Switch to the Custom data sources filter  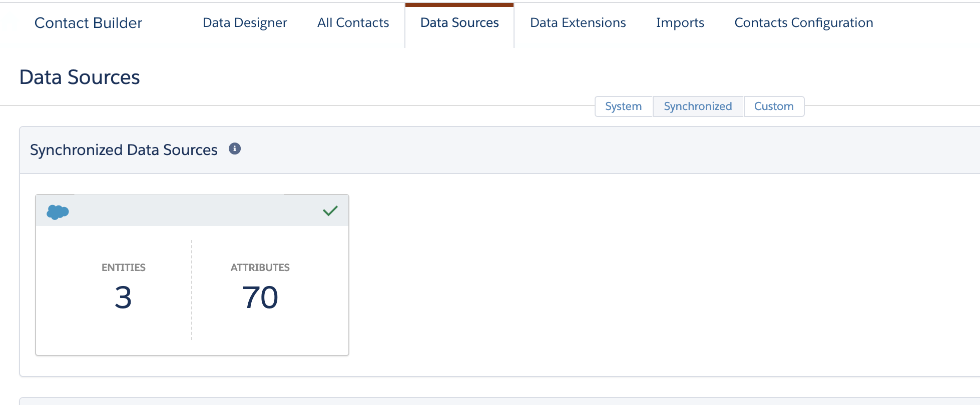pyautogui.click(x=774, y=106)
